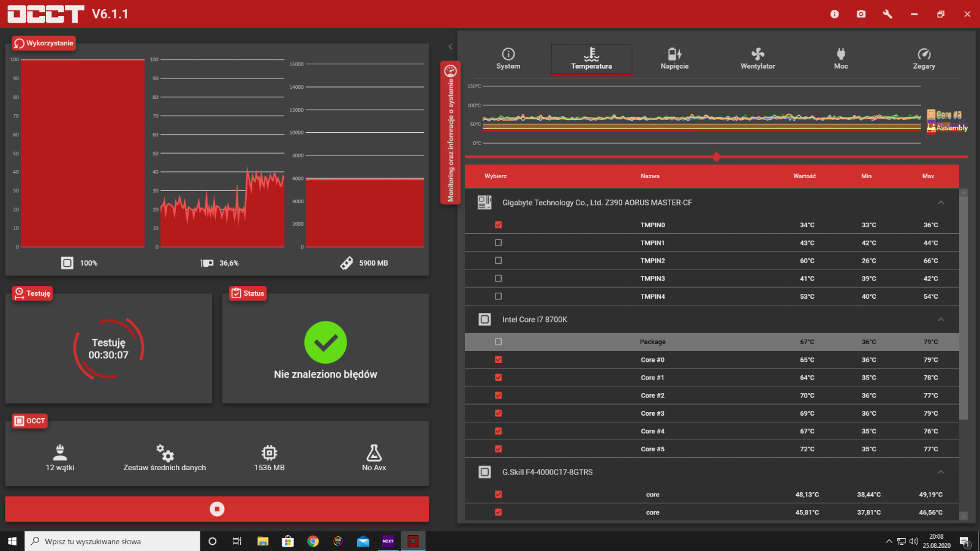Open settings with the wrench icon
Image resolution: width=980 pixels, height=551 pixels.
888,14
